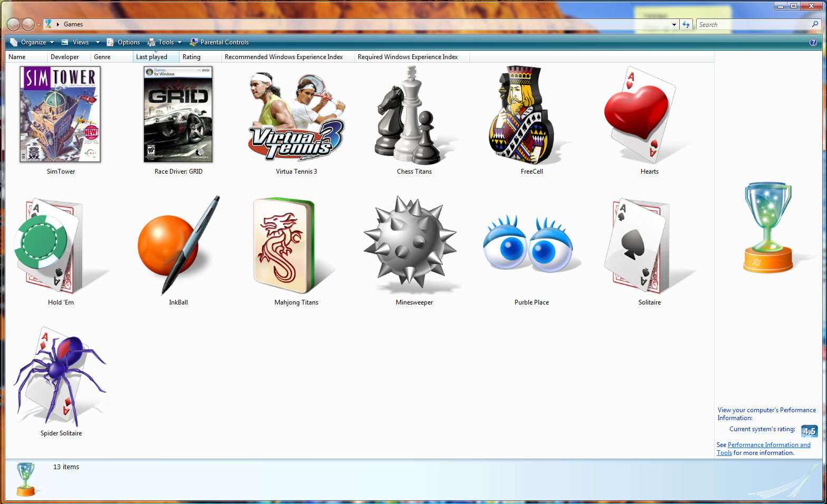Open the SimTower game icon

click(60, 115)
